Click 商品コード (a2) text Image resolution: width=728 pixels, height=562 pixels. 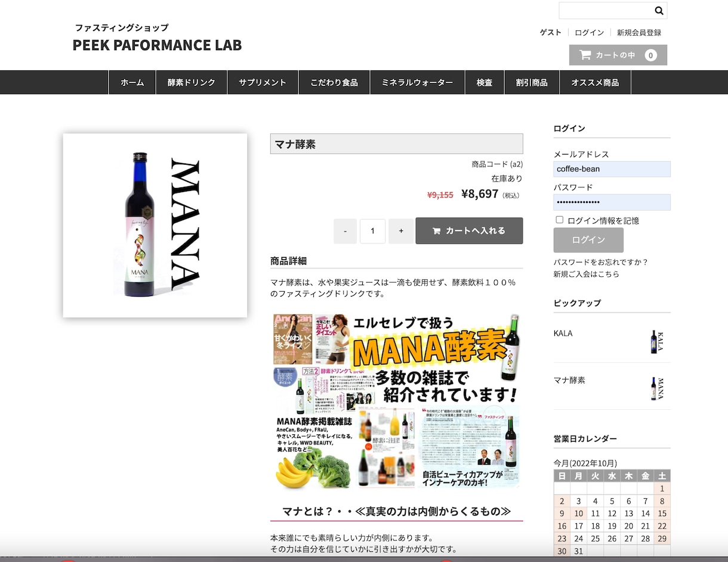497,164
